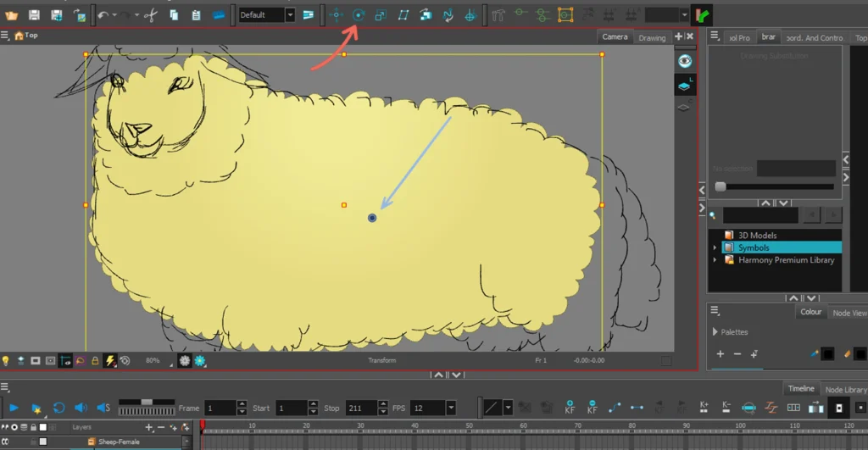The width and height of the screenshot is (868, 450).
Task: Click the Reset View icon in Camera status bar
Action: coord(125,361)
